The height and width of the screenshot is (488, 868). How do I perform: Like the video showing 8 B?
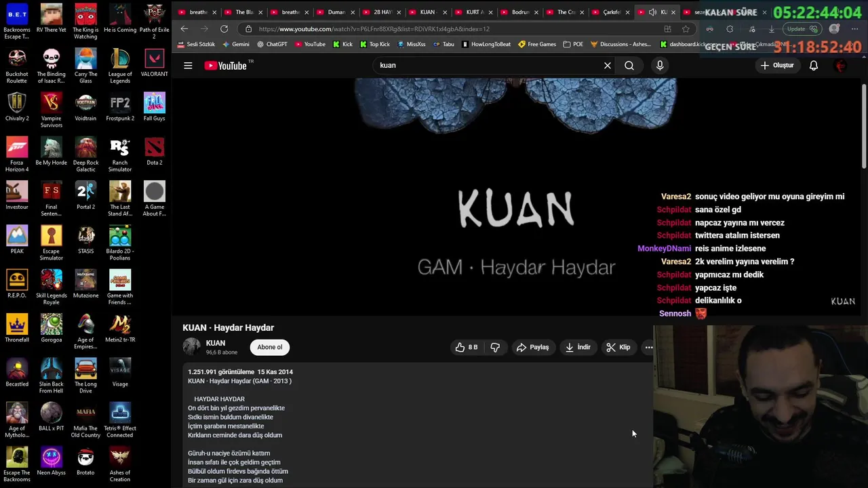click(x=467, y=347)
